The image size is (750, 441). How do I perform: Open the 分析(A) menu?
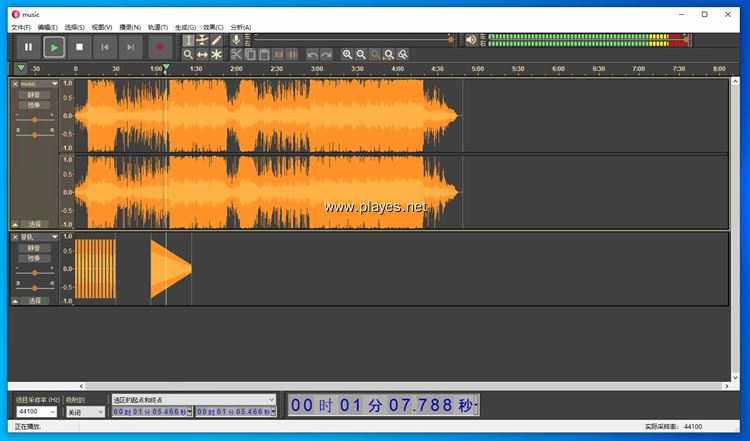pyautogui.click(x=241, y=27)
